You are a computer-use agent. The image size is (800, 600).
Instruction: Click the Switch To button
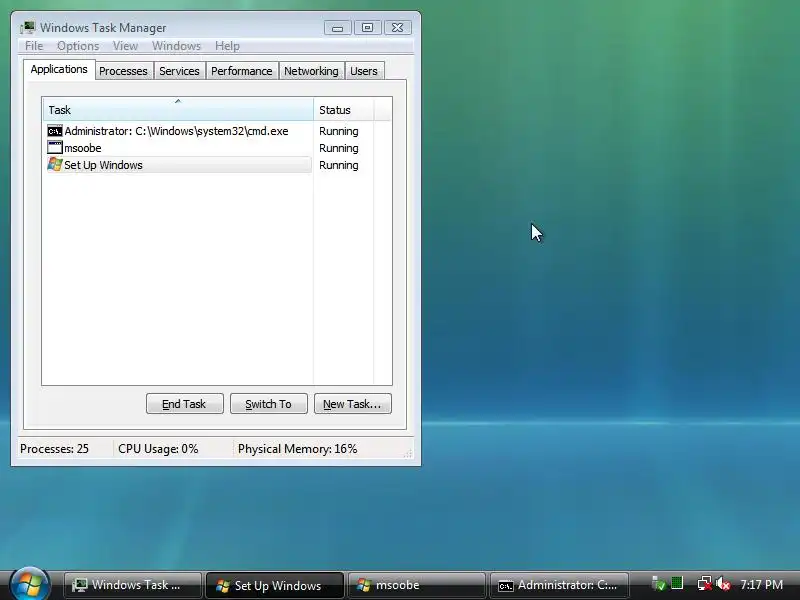pos(269,404)
